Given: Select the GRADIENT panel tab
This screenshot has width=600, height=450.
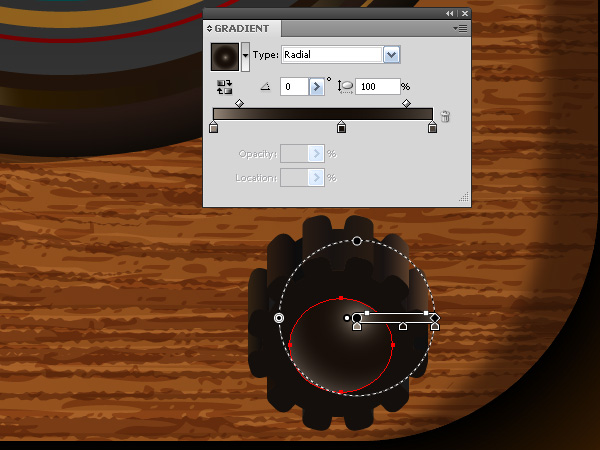Looking at the screenshot, I should pos(242,29).
